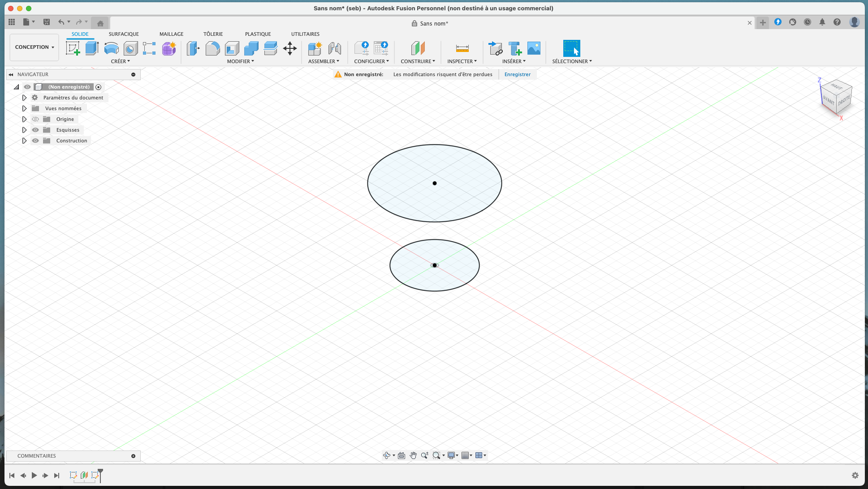Hide the Esquisses folder with eye icon
The width and height of the screenshot is (868, 489).
click(x=35, y=130)
